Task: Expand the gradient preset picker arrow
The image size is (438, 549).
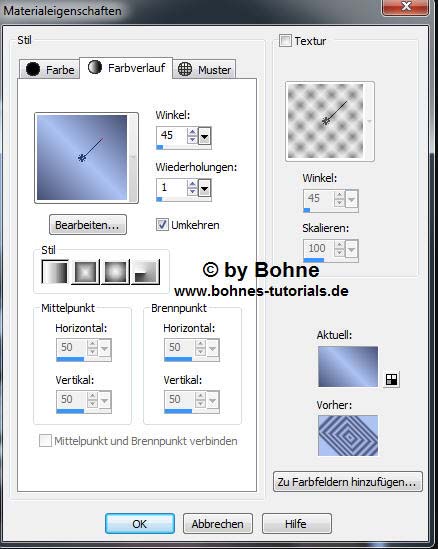Action: (x=133, y=158)
